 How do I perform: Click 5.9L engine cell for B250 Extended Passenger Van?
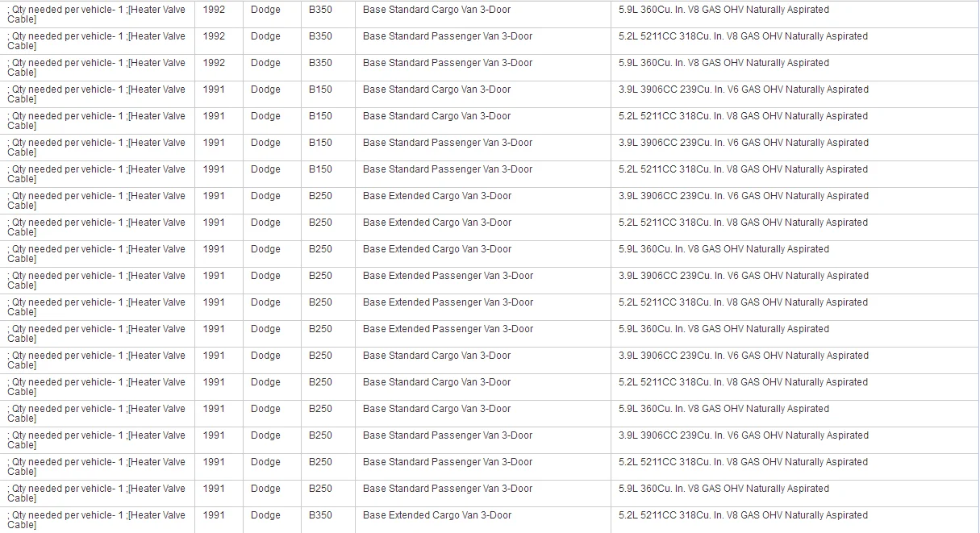point(794,334)
